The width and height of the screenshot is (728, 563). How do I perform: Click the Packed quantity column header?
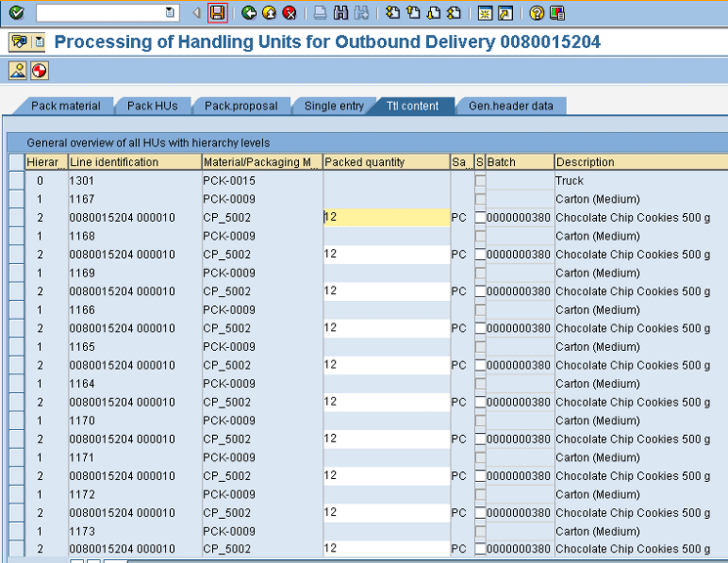click(385, 162)
